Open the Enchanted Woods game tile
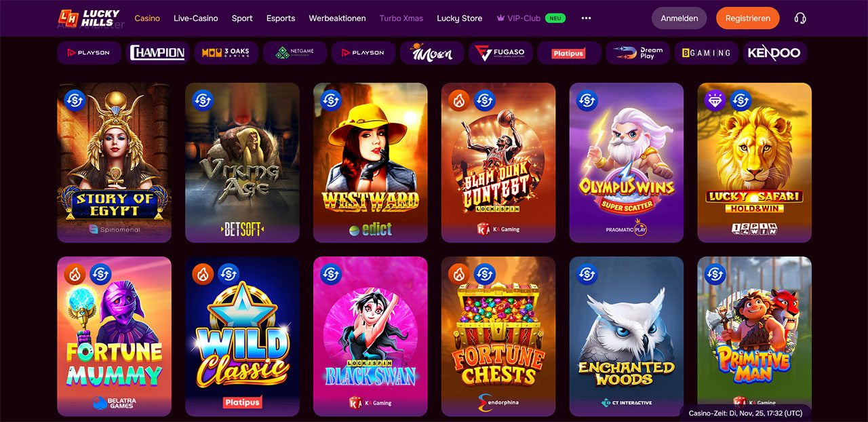This screenshot has height=422, width=868. (x=627, y=337)
